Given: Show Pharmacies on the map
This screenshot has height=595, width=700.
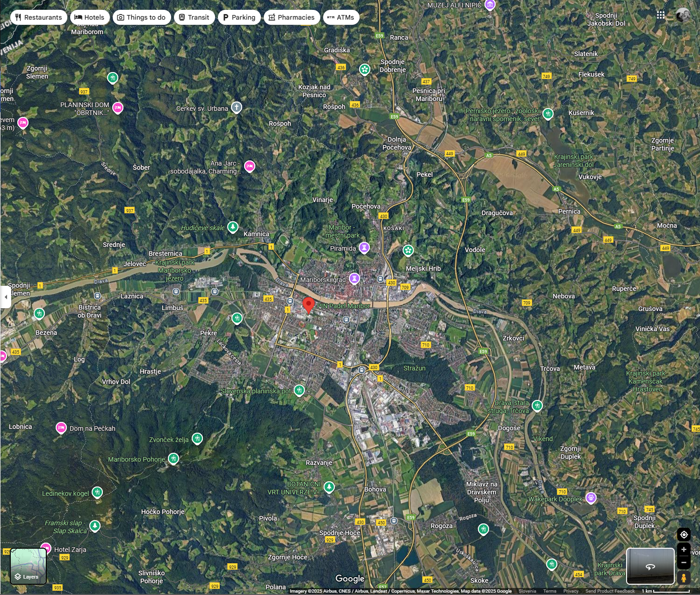Looking at the screenshot, I should click(x=291, y=17).
